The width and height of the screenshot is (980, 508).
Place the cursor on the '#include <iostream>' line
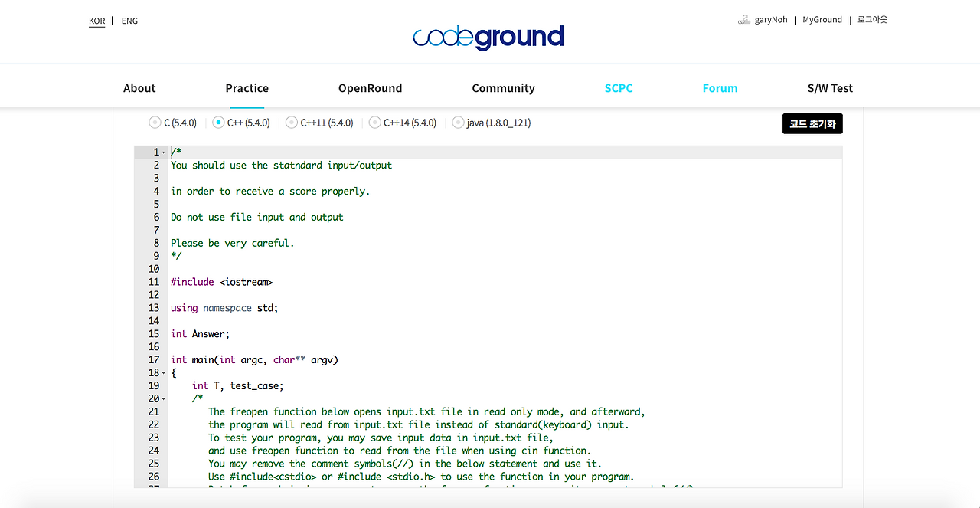pos(222,282)
